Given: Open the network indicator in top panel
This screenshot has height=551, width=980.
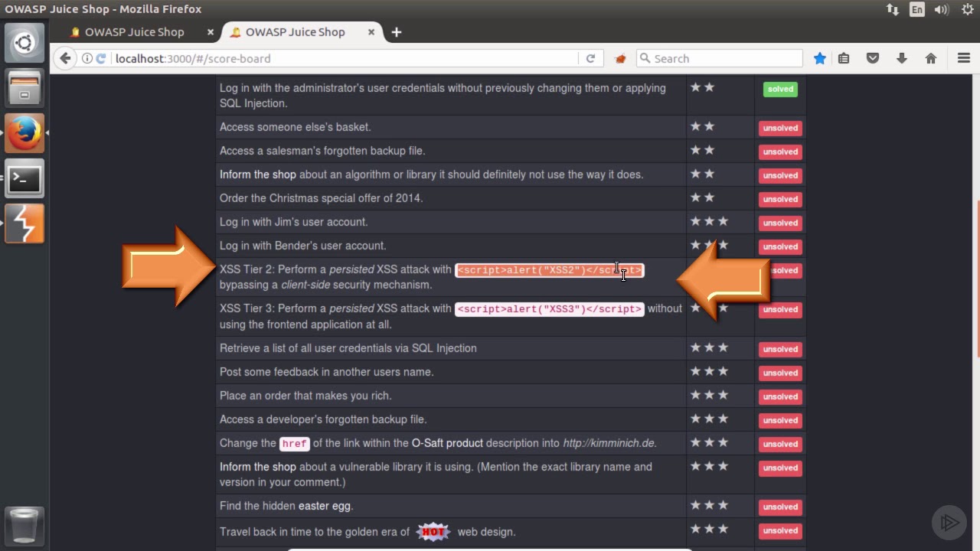Looking at the screenshot, I should [893, 9].
